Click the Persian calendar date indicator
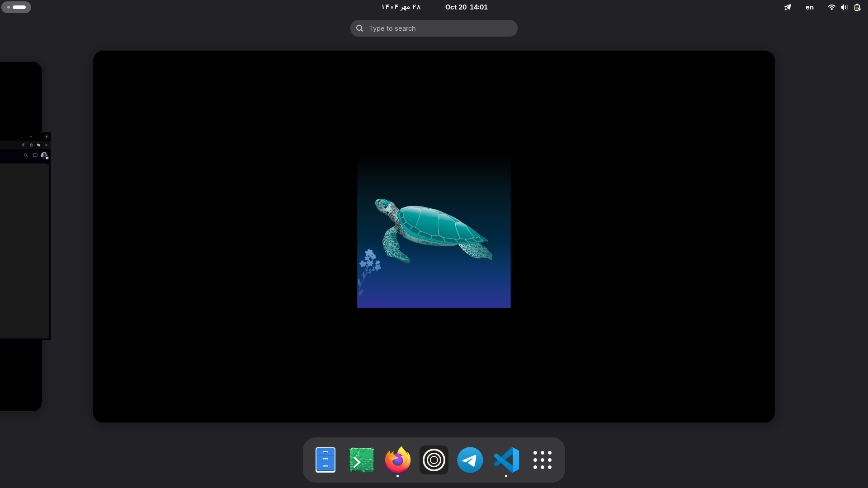This screenshot has width=868, height=488. pos(401,7)
